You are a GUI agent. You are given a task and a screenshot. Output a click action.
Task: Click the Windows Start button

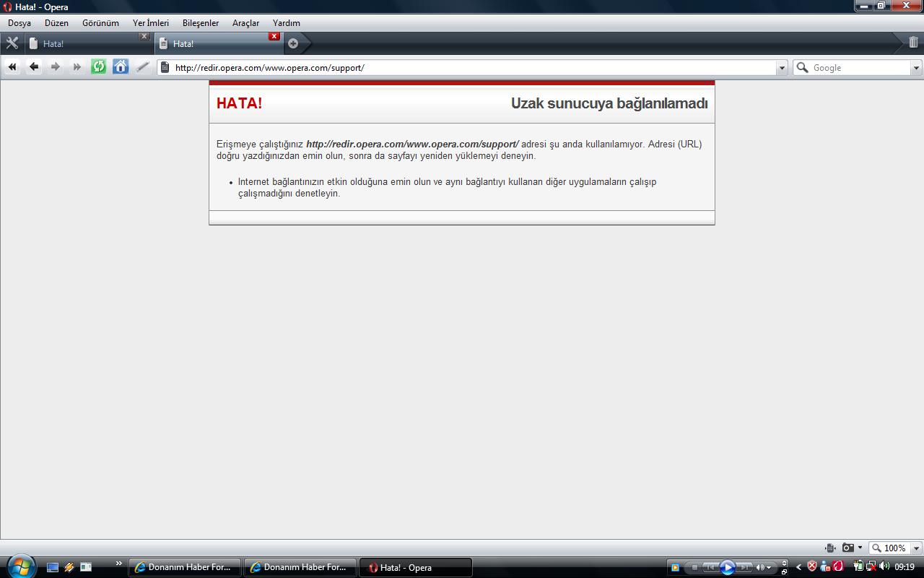[x=20, y=566]
